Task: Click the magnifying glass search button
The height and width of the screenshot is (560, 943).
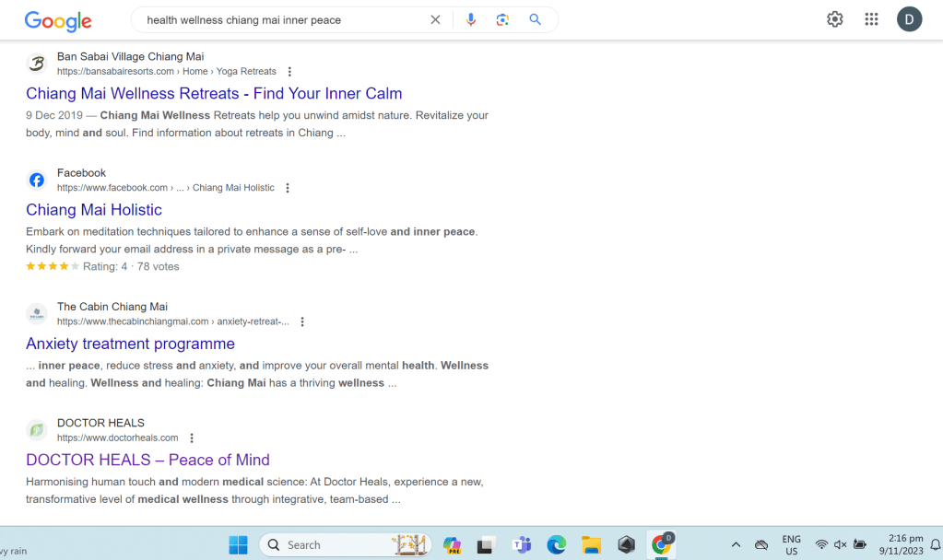Action: (535, 20)
